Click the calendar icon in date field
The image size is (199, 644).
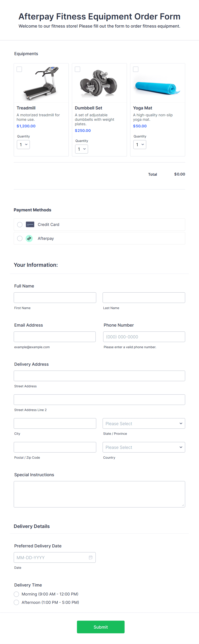pos(91,557)
